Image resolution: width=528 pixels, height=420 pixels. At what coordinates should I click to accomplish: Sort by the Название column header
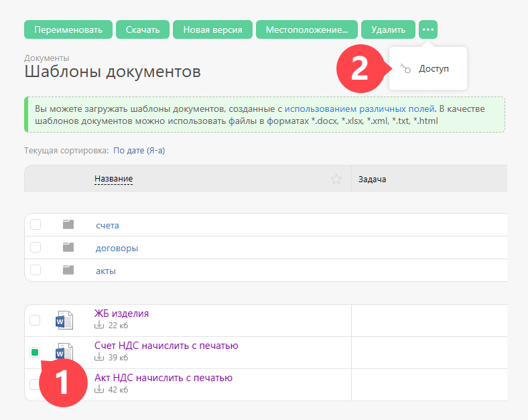point(113,179)
